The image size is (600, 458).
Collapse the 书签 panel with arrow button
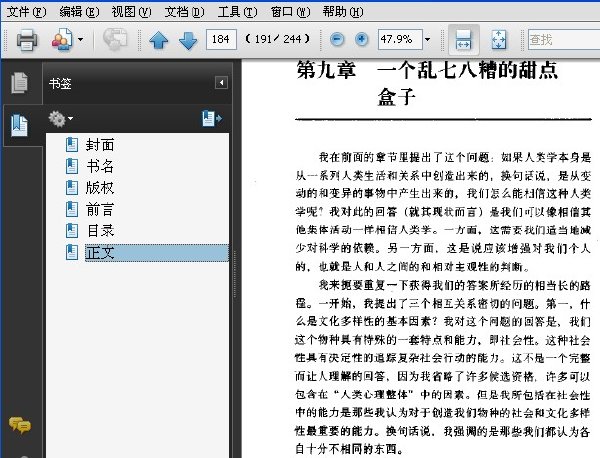click(221, 83)
